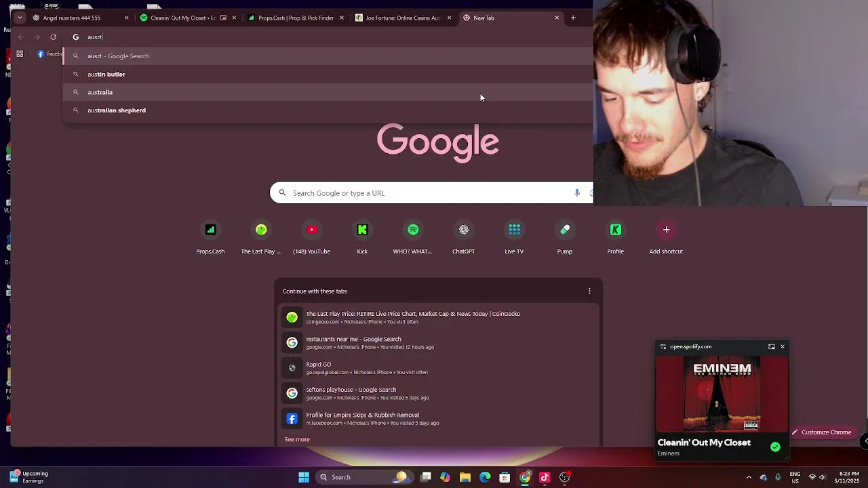
Task: Start voice search with microphone icon
Action: pyautogui.click(x=577, y=193)
